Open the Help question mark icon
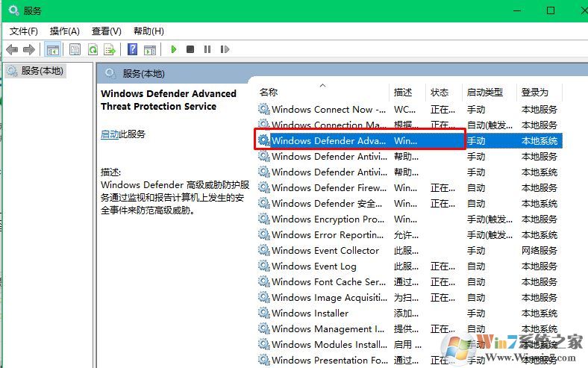Viewport: 588px width, 368px height. [132, 49]
